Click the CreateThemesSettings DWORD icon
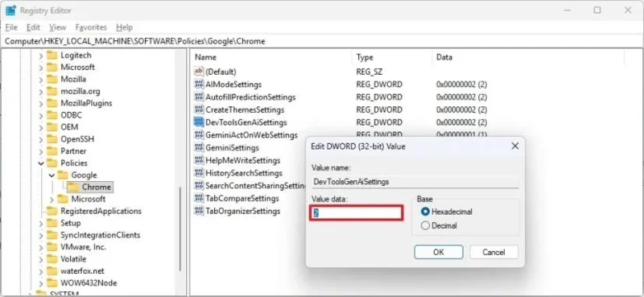The image size is (644, 297). [x=199, y=109]
